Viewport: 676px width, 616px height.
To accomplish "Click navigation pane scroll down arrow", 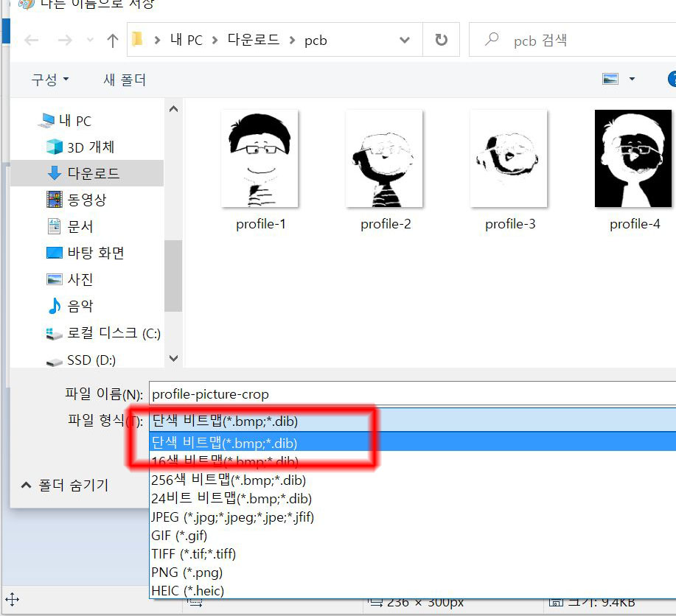I will pyautogui.click(x=173, y=358).
